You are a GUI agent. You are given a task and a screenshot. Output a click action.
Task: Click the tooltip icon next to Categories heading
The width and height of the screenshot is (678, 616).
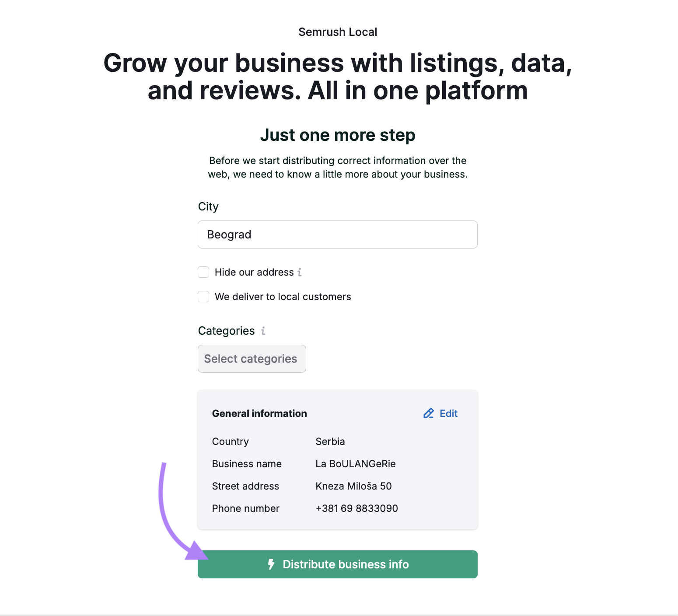click(x=262, y=331)
